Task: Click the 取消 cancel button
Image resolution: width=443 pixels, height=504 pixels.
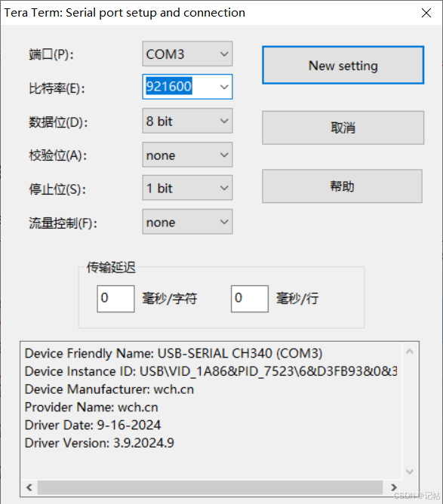Action: [343, 128]
